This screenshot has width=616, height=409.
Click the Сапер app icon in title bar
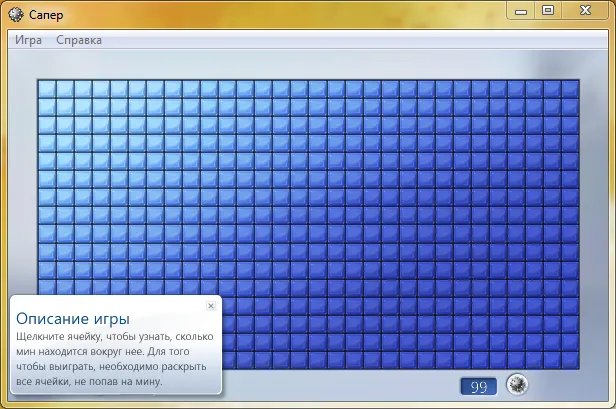coord(14,14)
